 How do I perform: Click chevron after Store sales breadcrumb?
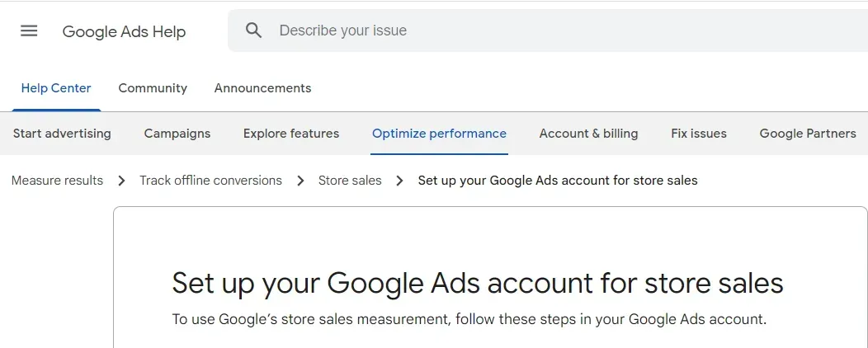pos(399,181)
